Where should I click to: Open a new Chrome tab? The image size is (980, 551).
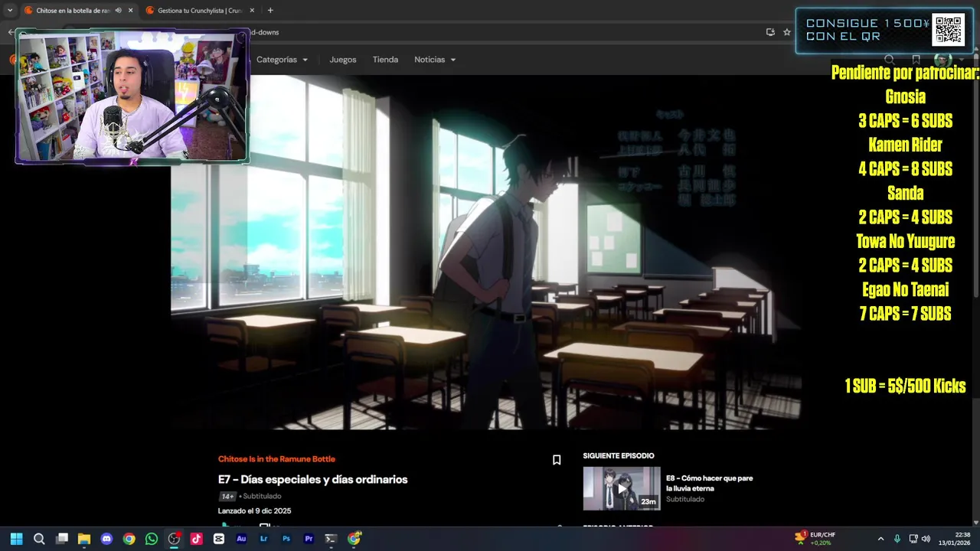click(x=270, y=11)
